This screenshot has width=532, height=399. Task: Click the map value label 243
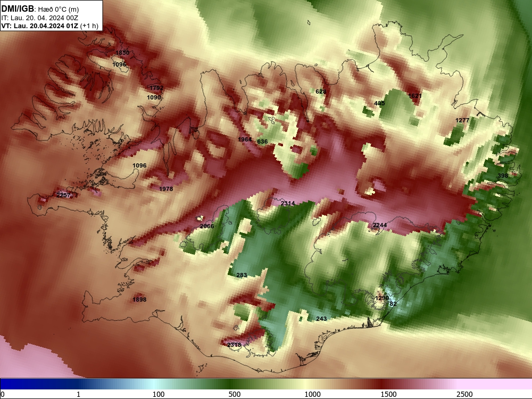click(x=321, y=319)
